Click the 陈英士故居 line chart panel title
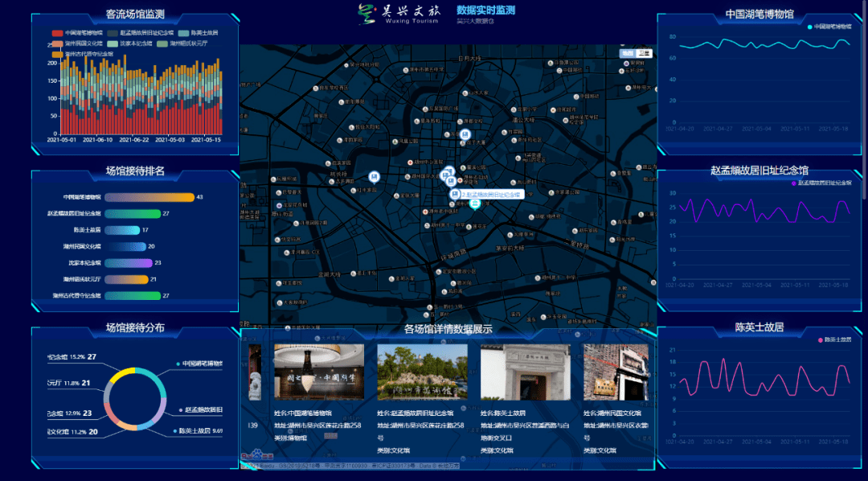The image size is (868, 481). [x=759, y=327]
